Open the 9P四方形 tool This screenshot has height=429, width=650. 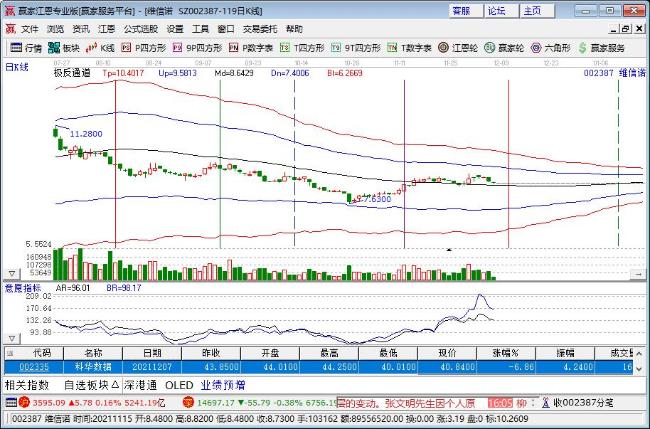tap(197, 48)
